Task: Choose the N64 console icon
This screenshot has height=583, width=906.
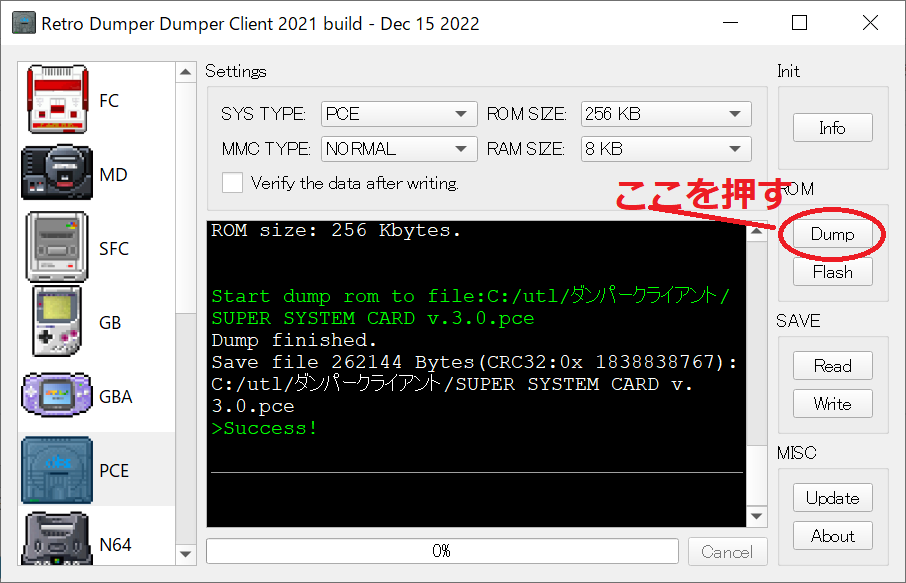Action: click(57, 539)
